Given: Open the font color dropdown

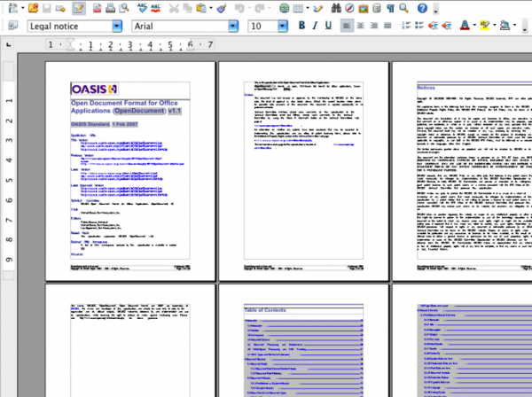Looking at the screenshot, I should click(x=474, y=26).
